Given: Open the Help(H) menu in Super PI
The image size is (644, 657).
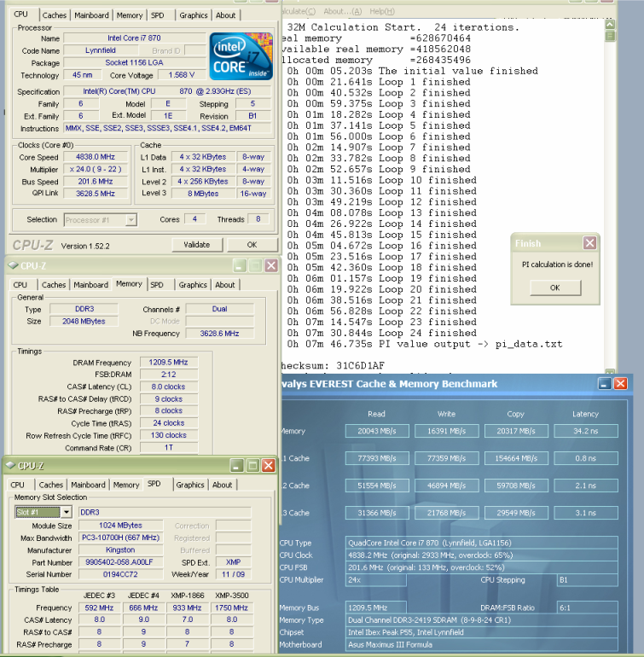Looking at the screenshot, I should coord(381,11).
